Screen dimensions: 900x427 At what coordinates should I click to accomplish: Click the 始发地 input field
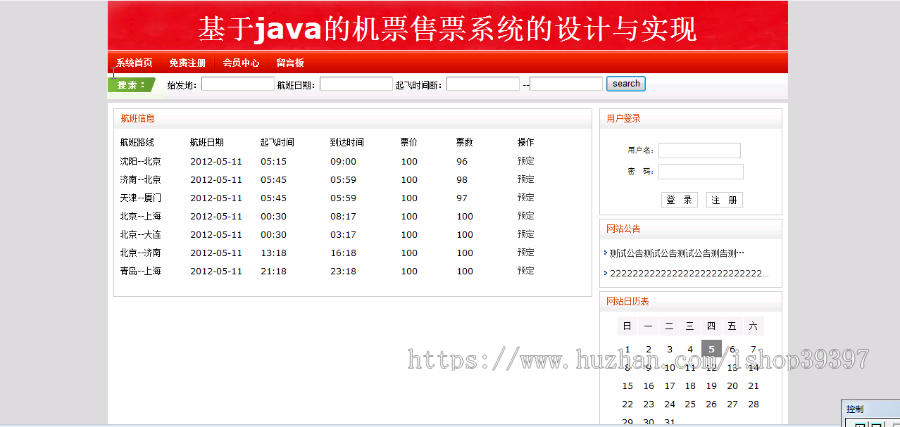[x=238, y=84]
